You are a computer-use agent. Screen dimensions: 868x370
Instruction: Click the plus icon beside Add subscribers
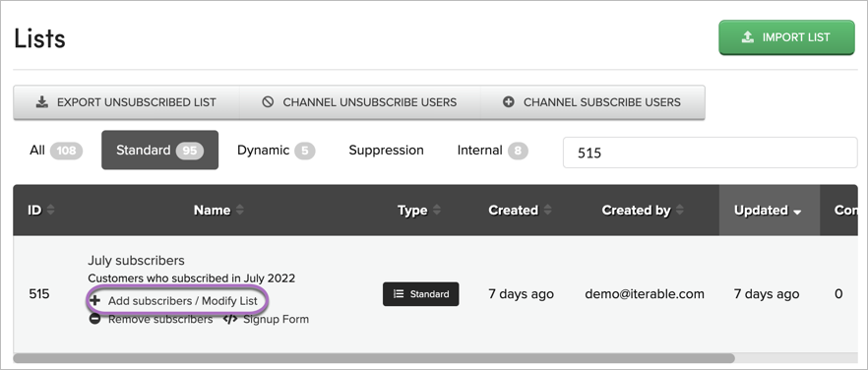click(x=95, y=301)
